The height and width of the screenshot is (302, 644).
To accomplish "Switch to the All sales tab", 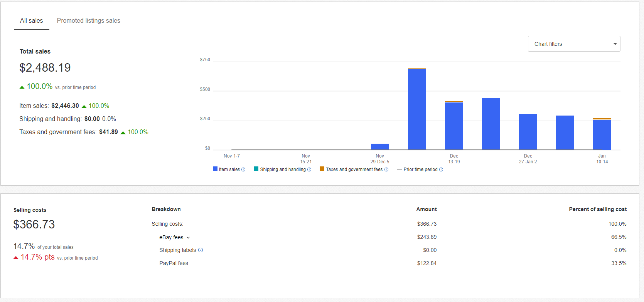I will (32, 21).
